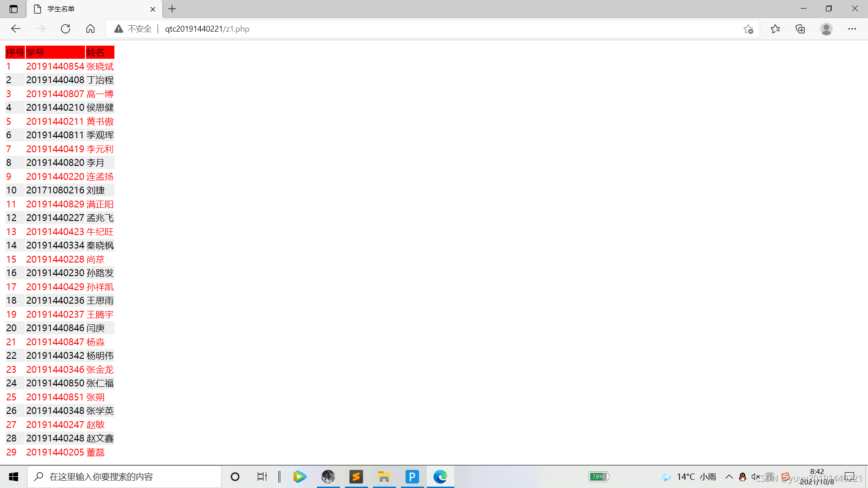Image resolution: width=868 pixels, height=488 pixels.
Task: Open the user profile avatar
Action: pos(826,29)
